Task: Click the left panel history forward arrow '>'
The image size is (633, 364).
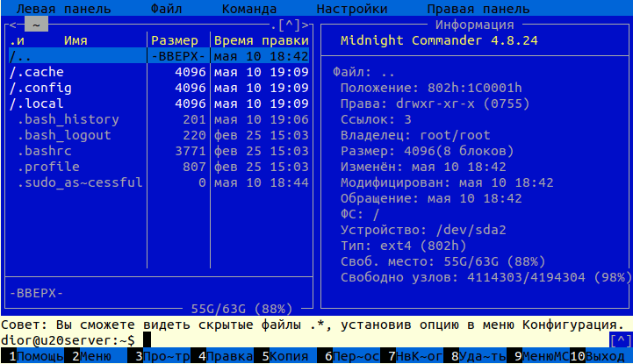Action: (306, 25)
